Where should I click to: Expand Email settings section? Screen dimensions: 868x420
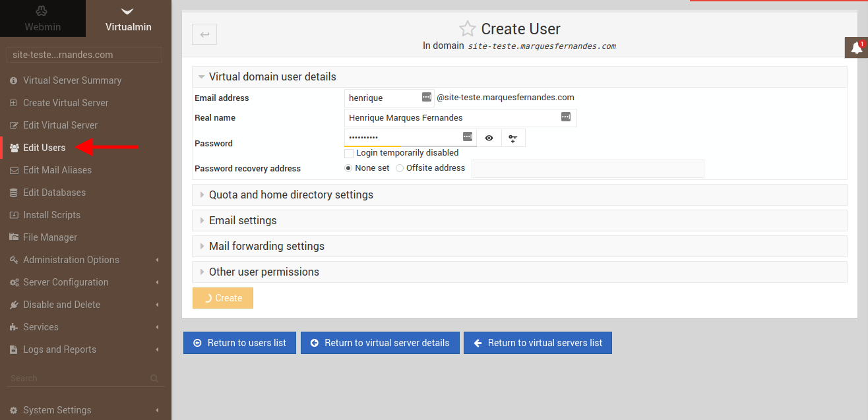click(x=519, y=220)
